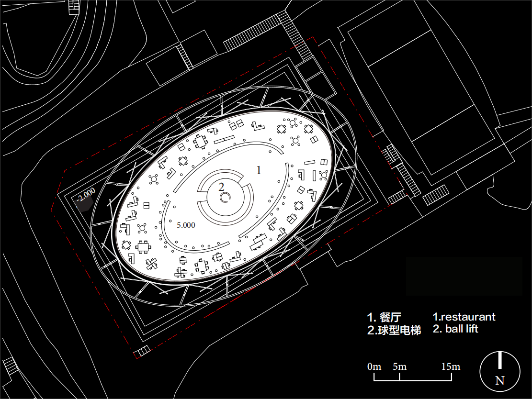Click the '1.restaurant' legend text
Screen dimensions: 532x399
pos(464,317)
